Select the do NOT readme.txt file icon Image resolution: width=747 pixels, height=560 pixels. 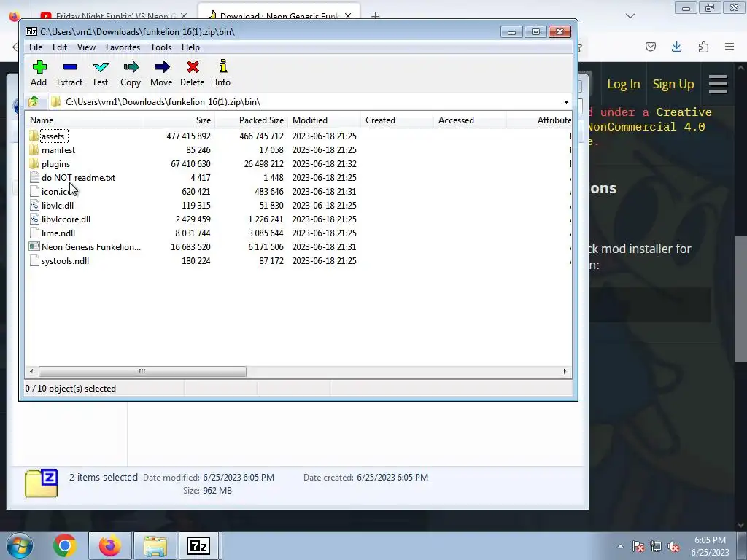pyautogui.click(x=34, y=178)
